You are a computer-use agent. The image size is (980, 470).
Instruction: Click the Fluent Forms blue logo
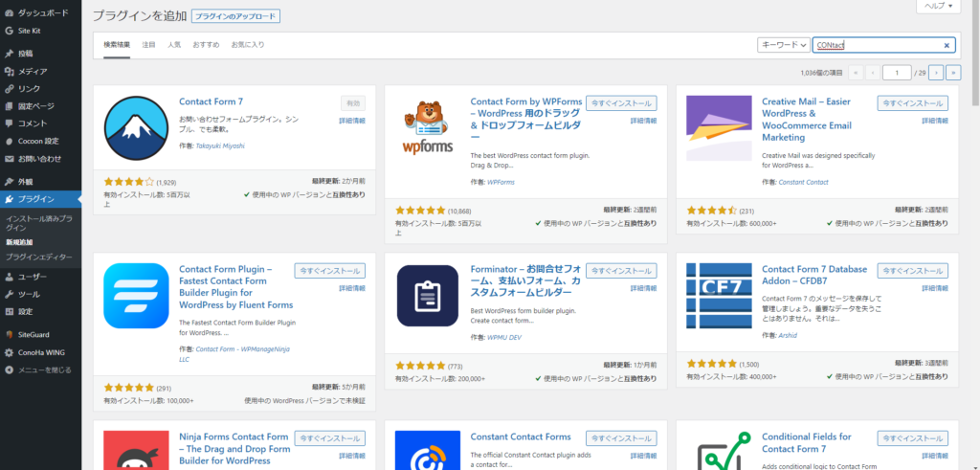point(136,296)
